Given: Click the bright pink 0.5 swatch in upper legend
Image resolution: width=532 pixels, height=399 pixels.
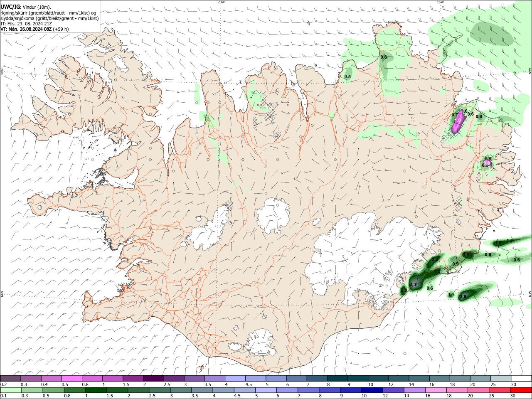Looking at the screenshot, I should pos(72,379).
